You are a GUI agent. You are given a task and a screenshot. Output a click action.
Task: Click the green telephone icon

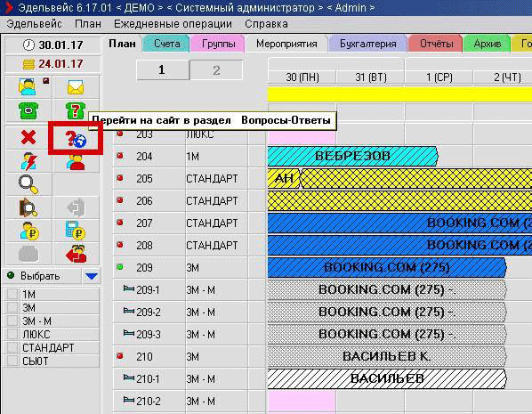click(28, 110)
